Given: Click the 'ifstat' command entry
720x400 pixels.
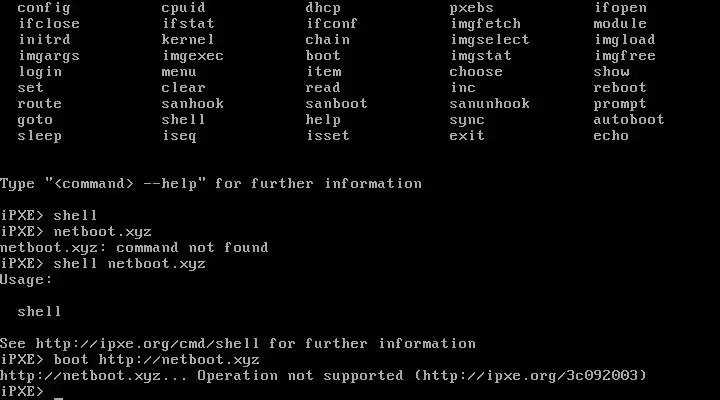Looking at the screenshot, I should [x=188, y=23].
